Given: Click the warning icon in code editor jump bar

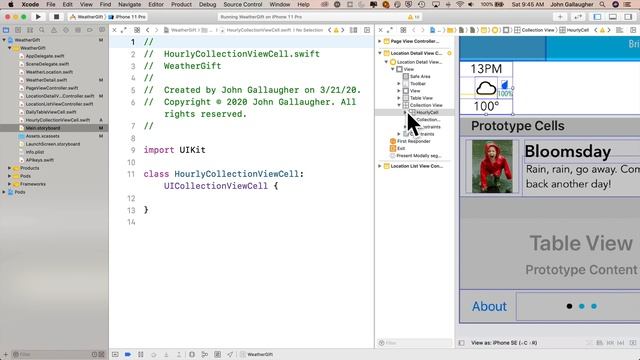Looking at the screenshot, I should click(x=336, y=30).
